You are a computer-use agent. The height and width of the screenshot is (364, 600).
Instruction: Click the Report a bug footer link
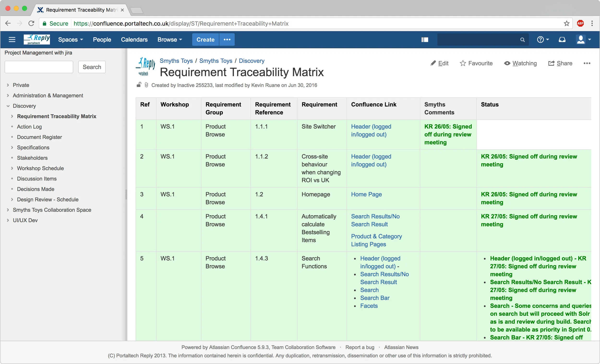(360, 347)
